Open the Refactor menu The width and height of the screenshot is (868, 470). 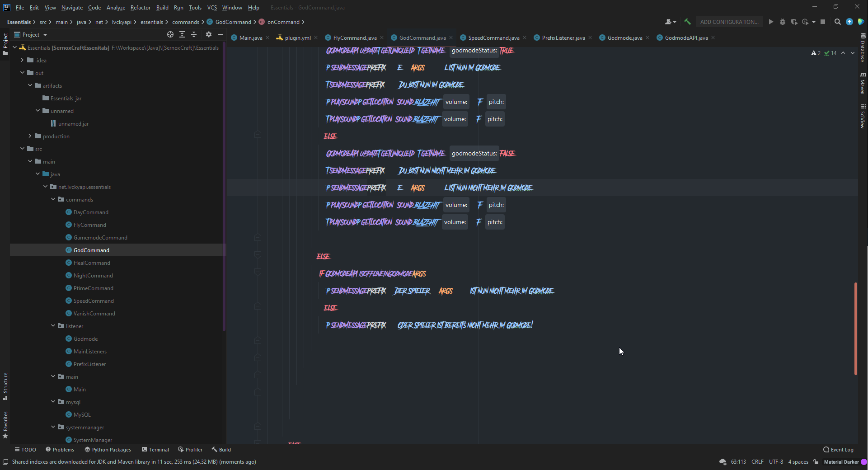click(x=140, y=8)
